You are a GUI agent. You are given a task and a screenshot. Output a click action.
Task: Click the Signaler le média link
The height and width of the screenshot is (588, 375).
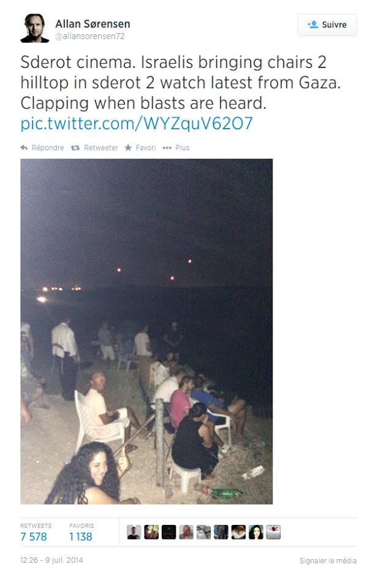click(328, 560)
